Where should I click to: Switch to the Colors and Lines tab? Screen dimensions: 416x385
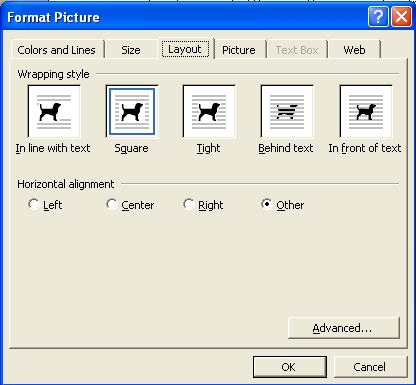pos(57,50)
